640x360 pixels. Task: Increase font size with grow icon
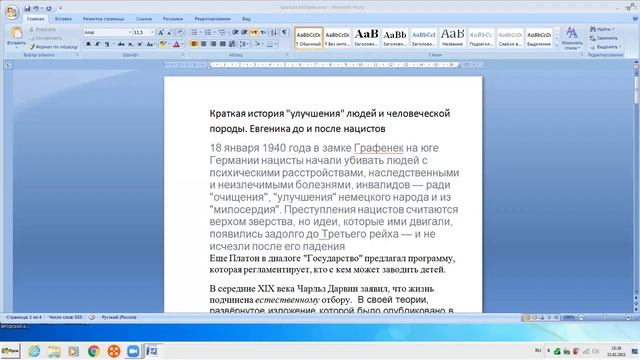[x=160, y=33]
